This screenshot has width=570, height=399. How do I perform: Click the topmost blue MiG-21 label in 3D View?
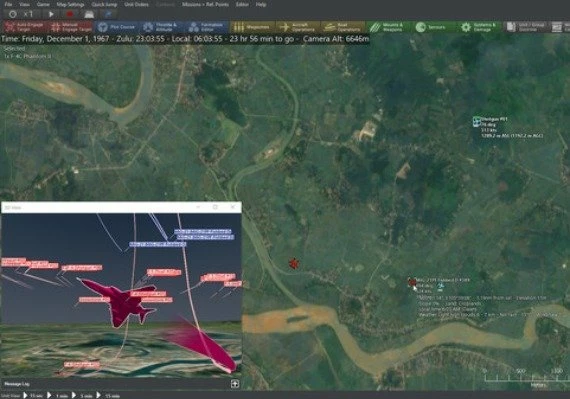coord(202,231)
